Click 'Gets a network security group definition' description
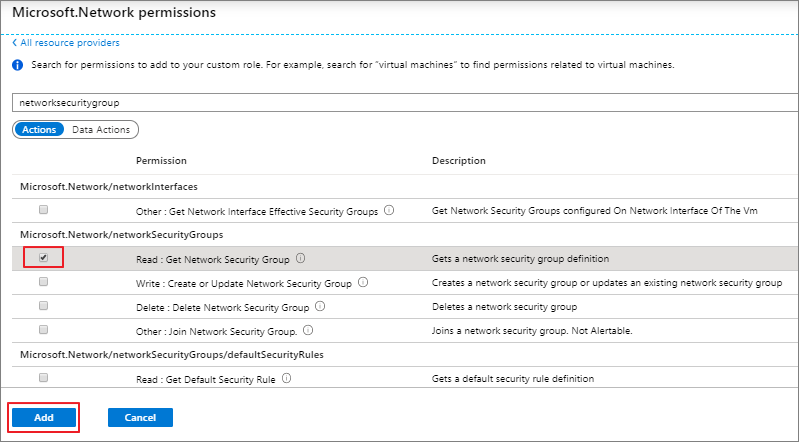This screenshot has height=442, width=799. click(x=520, y=259)
